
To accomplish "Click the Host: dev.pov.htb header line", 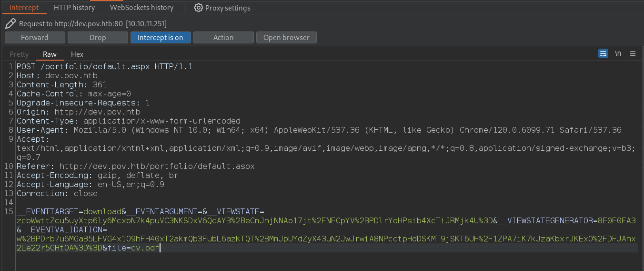I will pos(57,76).
